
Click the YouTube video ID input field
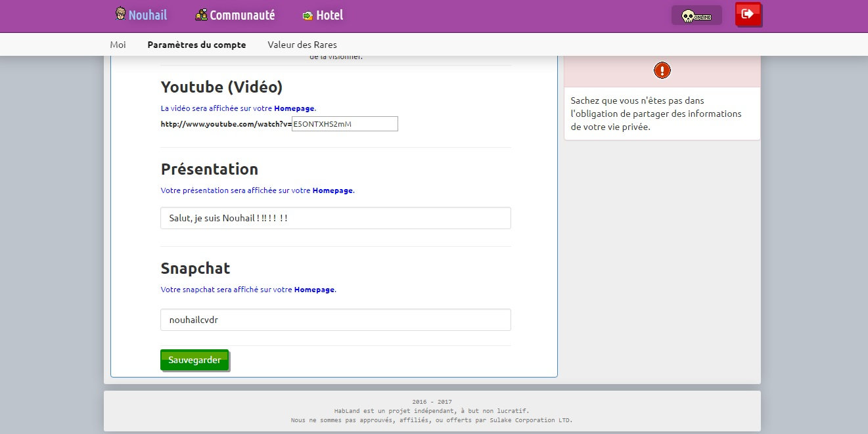(x=344, y=123)
